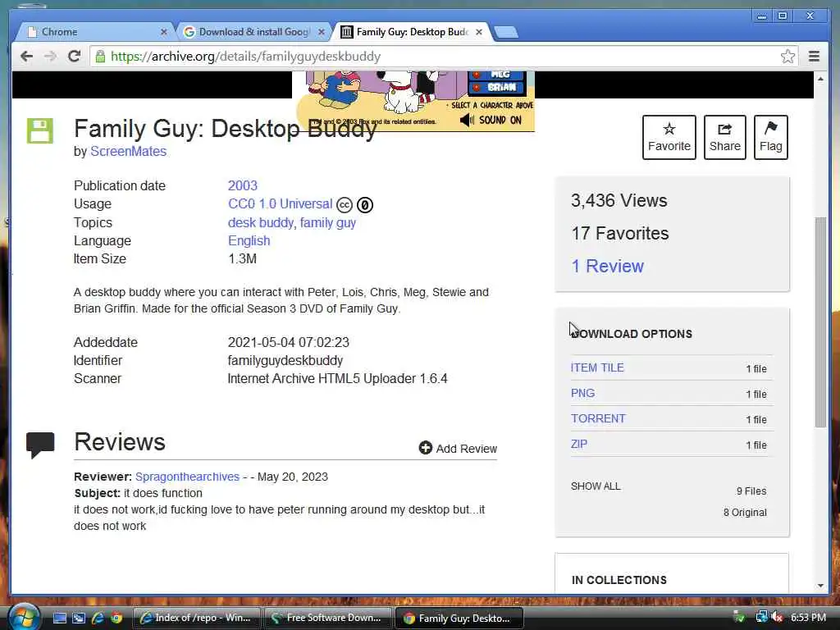Close the first Chrome tab
840x630 pixels.
[x=164, y=32]
